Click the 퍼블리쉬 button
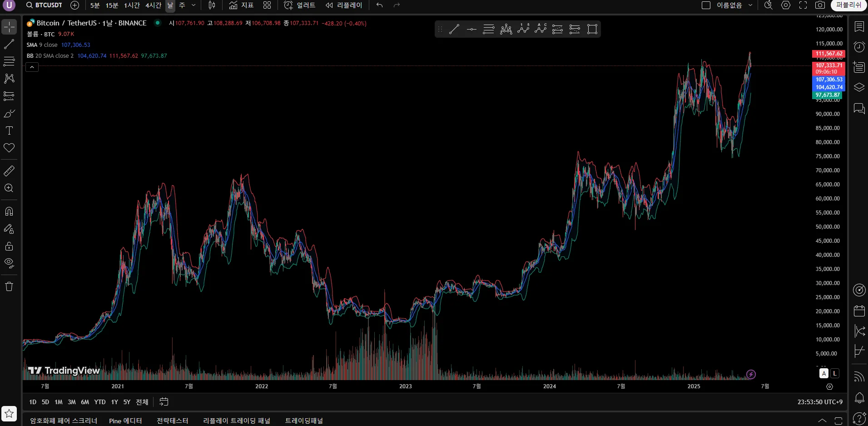This screenshot has height=426, width=868. click(848, 5)
